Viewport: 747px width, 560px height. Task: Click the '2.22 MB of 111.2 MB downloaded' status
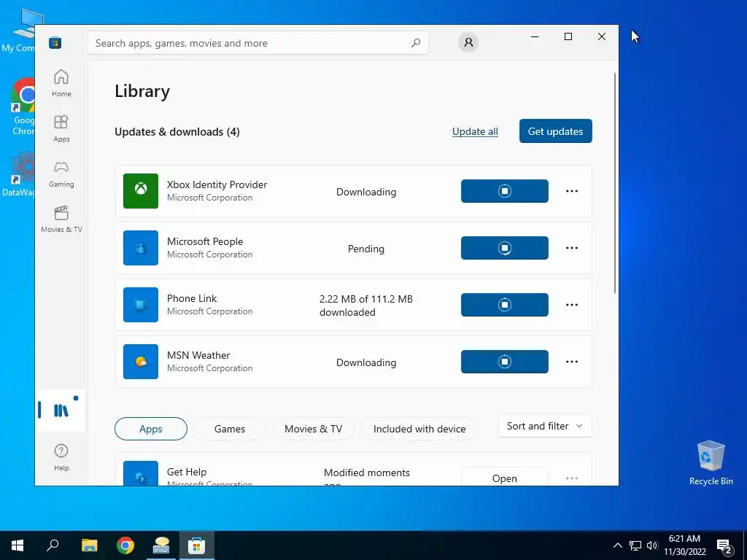click(366, 306)
